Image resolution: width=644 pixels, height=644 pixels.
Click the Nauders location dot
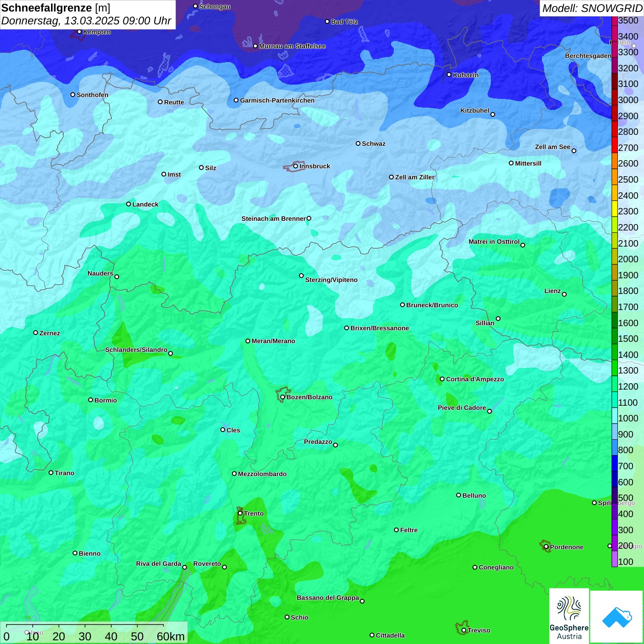coord(116,276)
